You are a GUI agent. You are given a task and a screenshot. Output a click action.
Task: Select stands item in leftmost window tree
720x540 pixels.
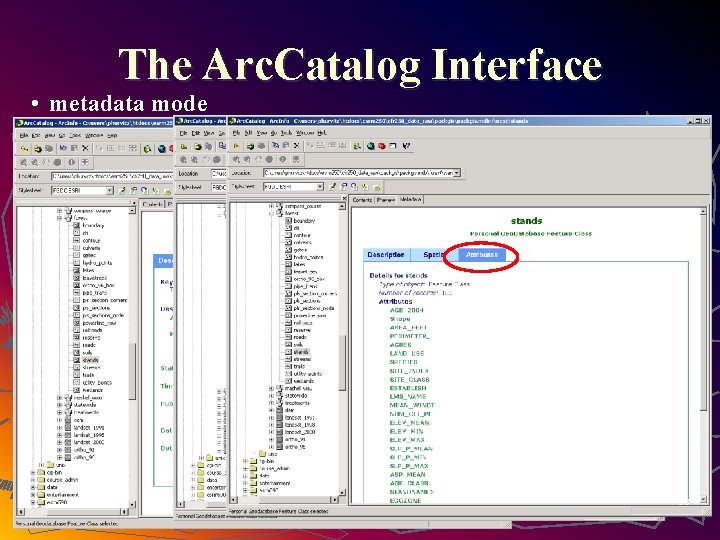[x=90, y=360]
